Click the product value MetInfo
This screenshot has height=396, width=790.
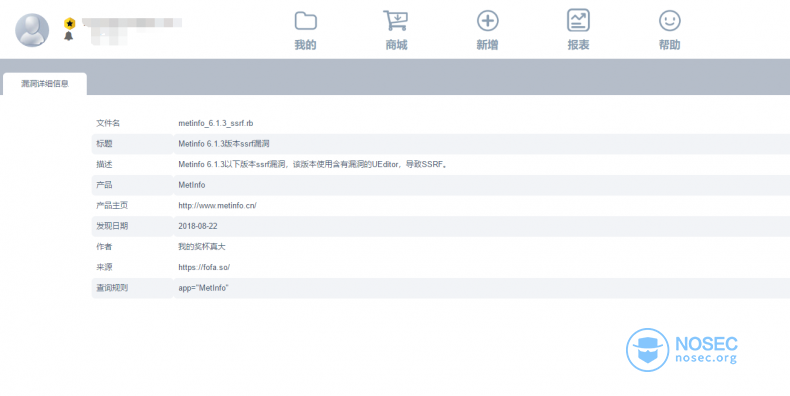click(191, 185)
